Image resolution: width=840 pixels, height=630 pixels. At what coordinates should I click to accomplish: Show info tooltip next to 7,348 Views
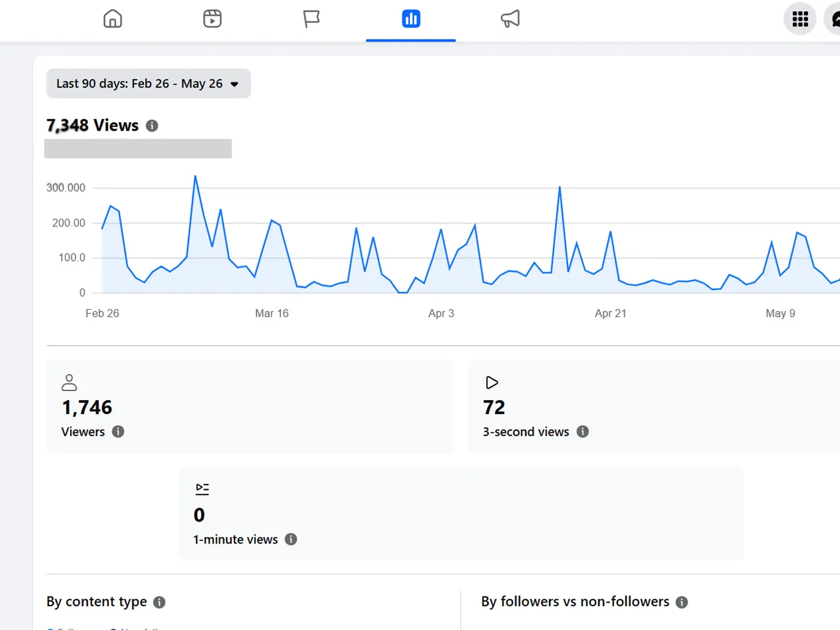[152, 126]
